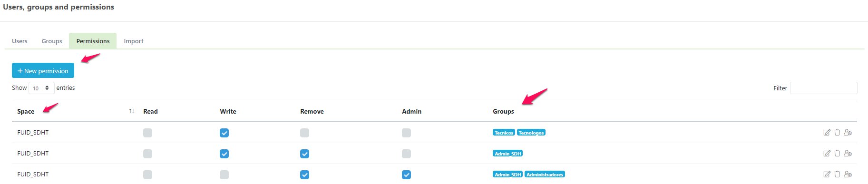Switch to the Users tab

tap(20, 41)
